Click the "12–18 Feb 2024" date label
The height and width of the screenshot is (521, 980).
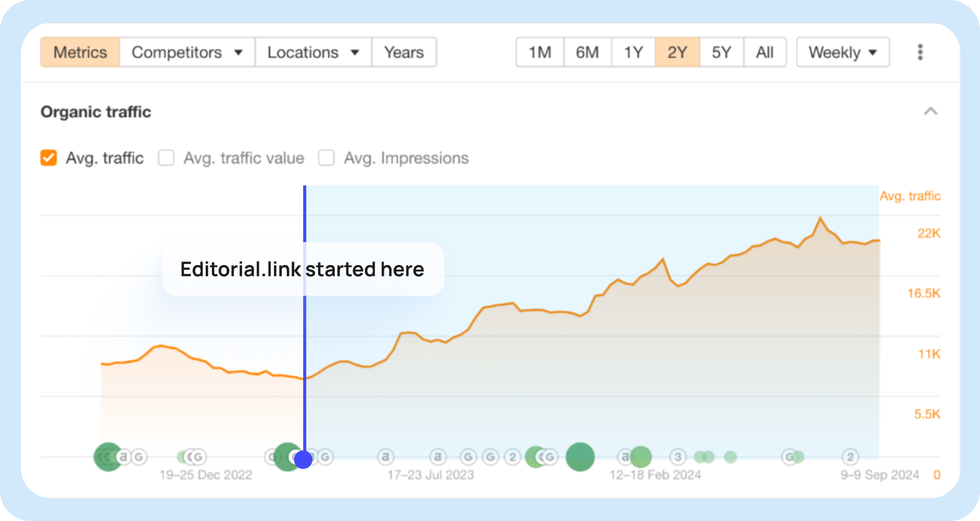click(x=655, y=475)
